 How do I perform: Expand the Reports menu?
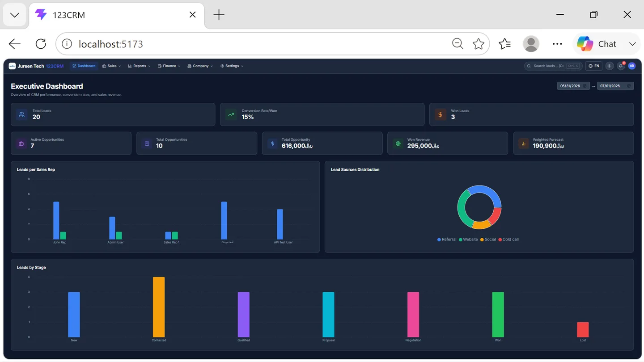click(139, 66)
